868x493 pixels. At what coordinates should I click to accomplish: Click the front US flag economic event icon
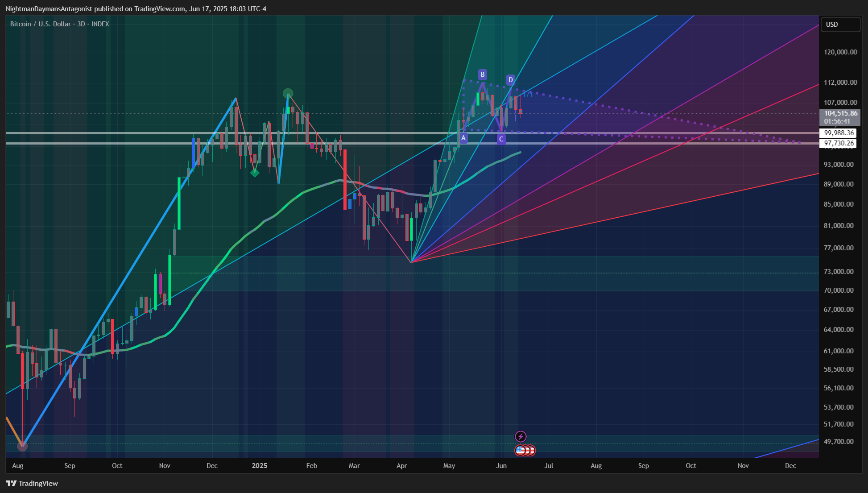(520, 450)
